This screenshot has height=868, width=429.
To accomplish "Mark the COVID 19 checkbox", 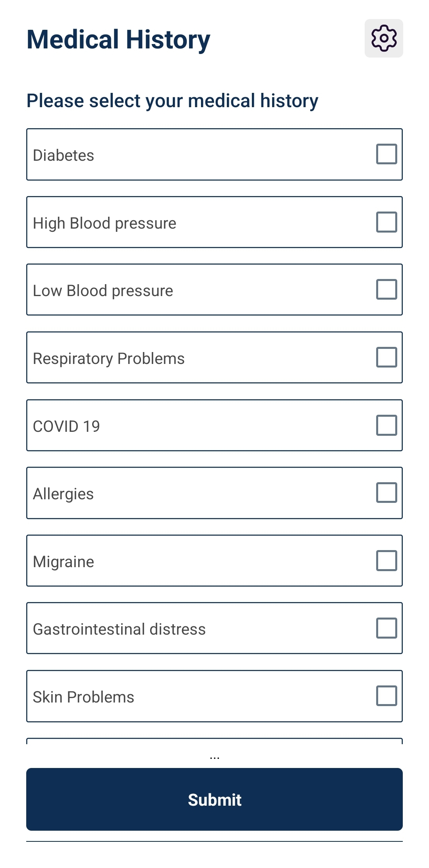I will tap(386, 425).
